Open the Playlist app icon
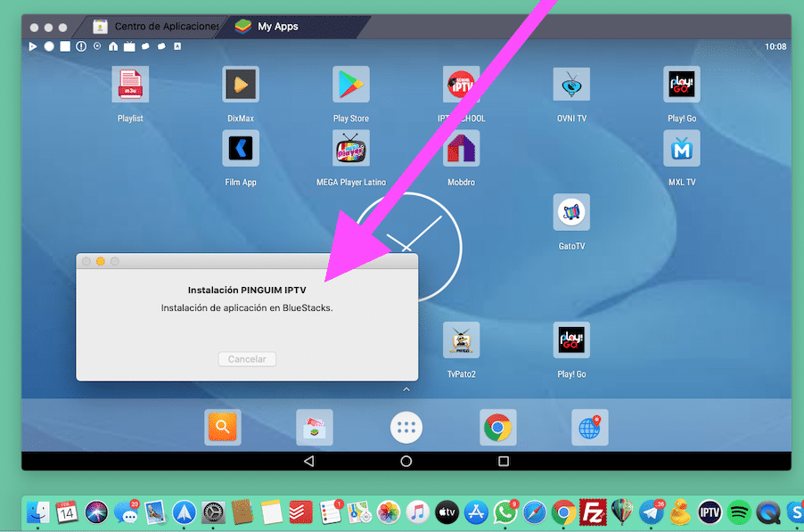 (130, 86)
